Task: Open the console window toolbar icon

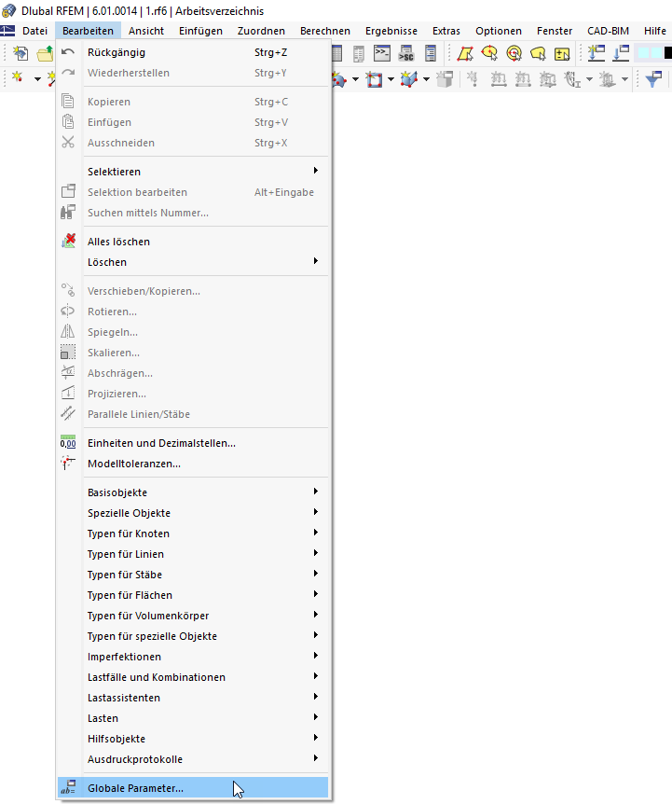Action: [382, 53]
